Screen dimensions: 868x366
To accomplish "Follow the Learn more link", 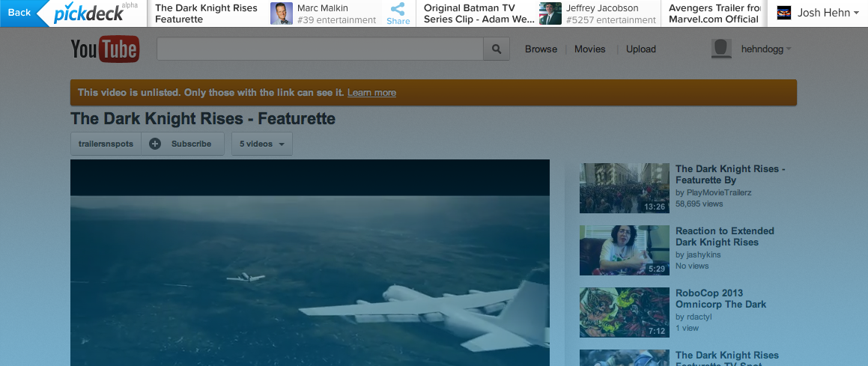I will (x=371, y=92).
